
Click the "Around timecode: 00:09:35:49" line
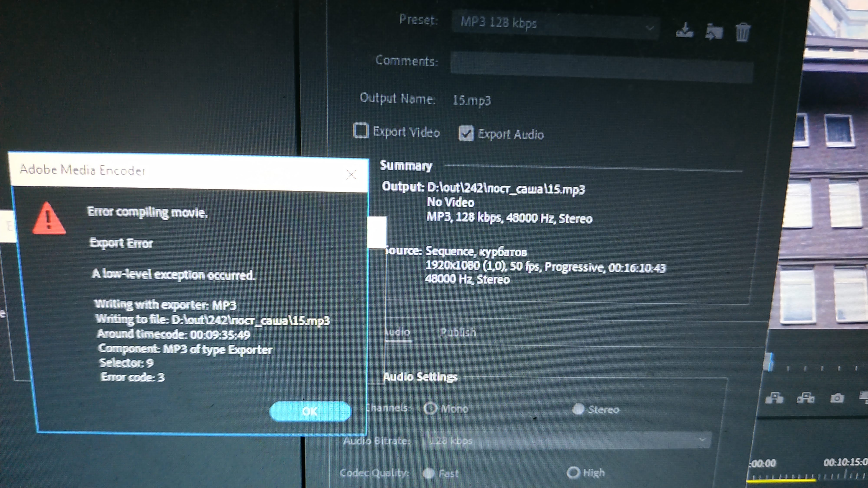[x=174, y=334]
